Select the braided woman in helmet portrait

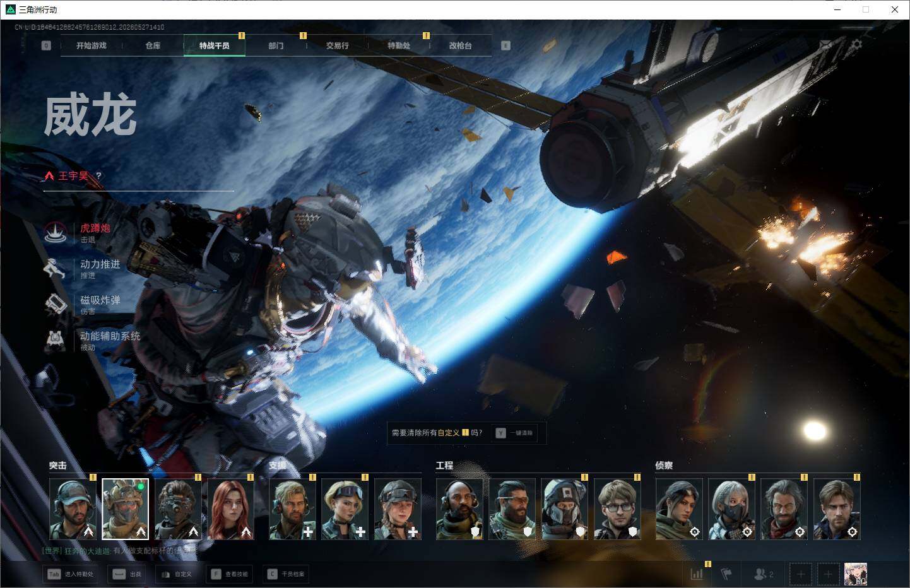click(x=398, y=509)
